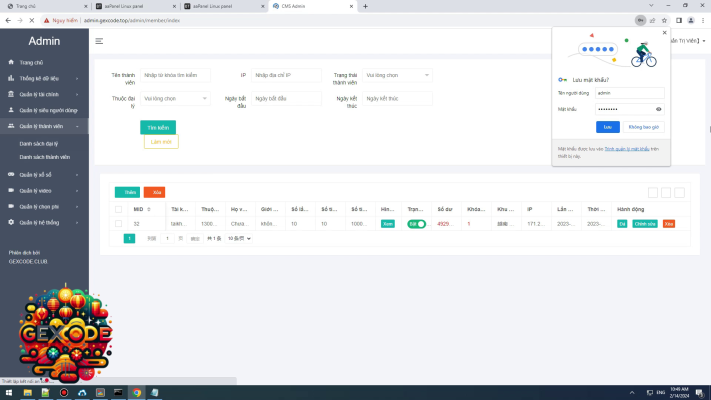Screen dimensions: 711x400
Task: Expand Thống kê dữ liệu sidebar menu
Action: 44,78
